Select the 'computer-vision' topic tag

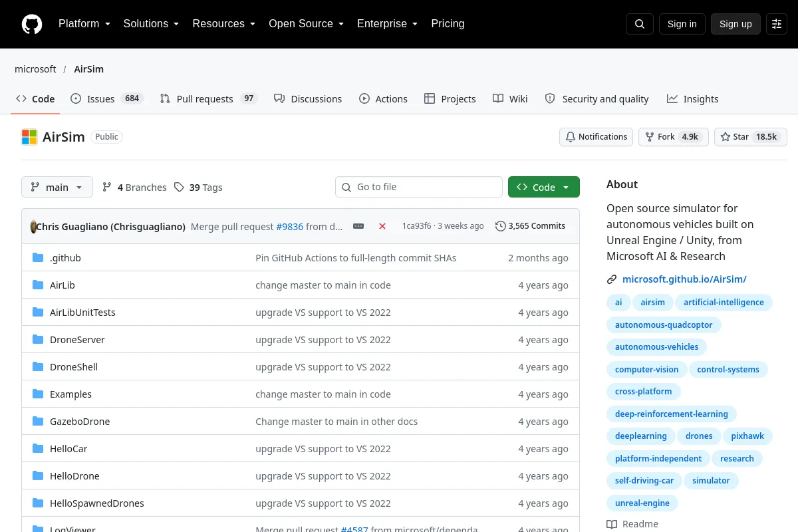pos(647,370)
